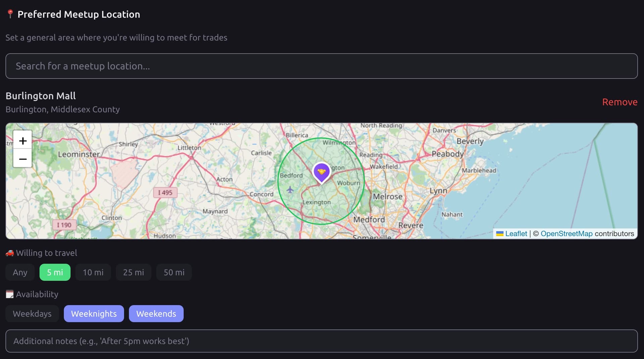Select Any travel distance
The image size is (644, 359).
(x=19, y=272)
